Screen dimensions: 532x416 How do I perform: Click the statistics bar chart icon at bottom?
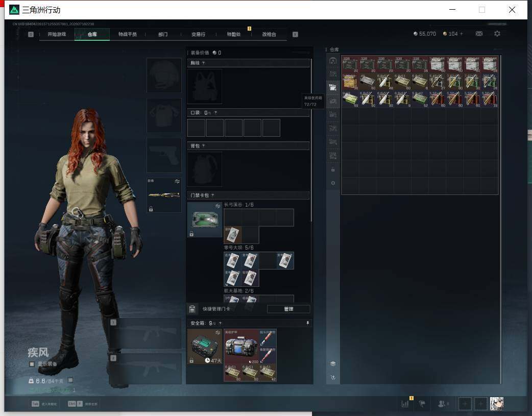405,404
